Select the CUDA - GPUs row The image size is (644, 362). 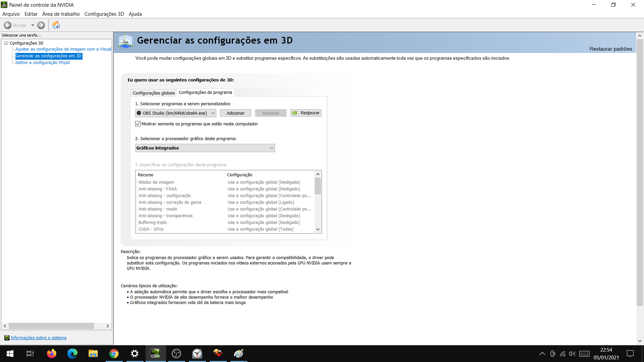(225, 229)
